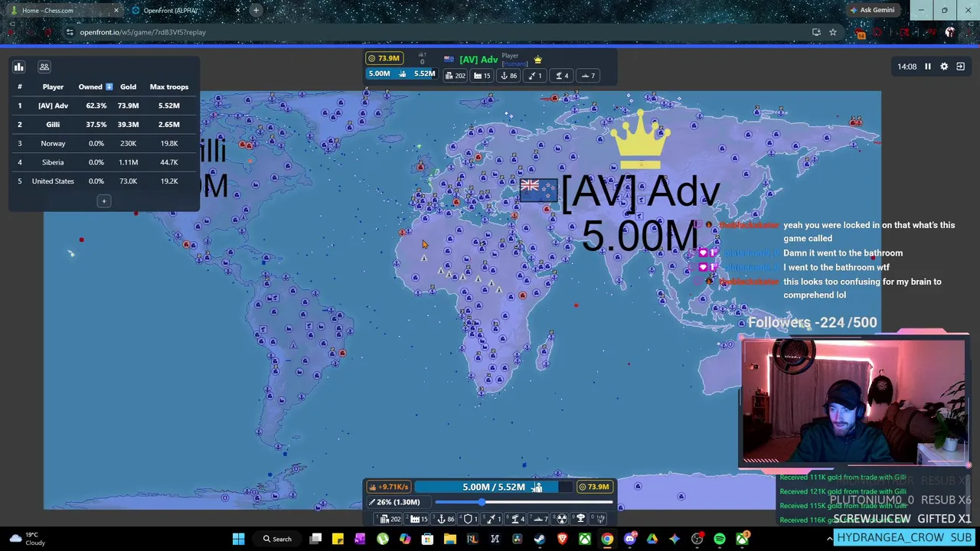This screenshot has height=551, width=980.
Task: Expand leaderboard with plus button
Action: pyautogui.click(x=103, y=201)
